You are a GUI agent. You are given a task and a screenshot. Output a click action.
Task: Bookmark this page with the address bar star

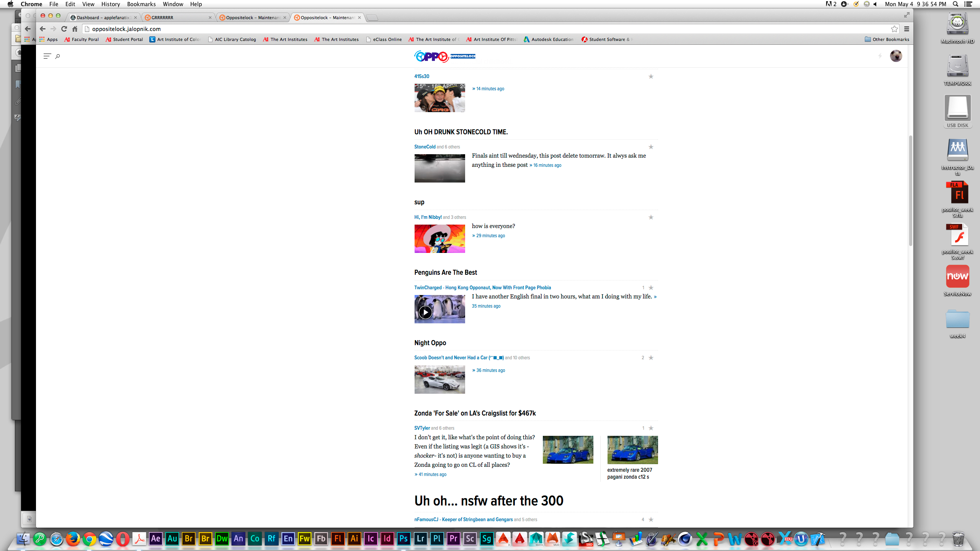[894, 29]
